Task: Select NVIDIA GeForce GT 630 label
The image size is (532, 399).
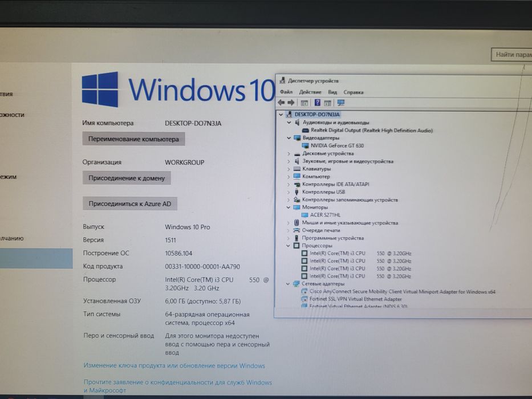Action: click(337, 145)
